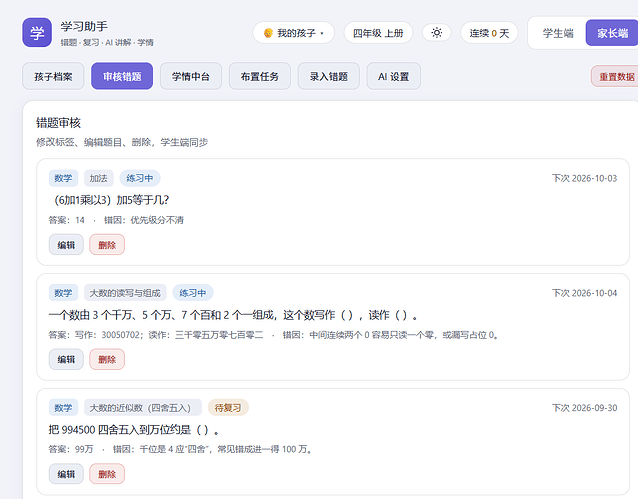Click 练习中 badge on 大数的读写与组成 card
The width and height of the screenshot is (638, 499).
(192, 293)
